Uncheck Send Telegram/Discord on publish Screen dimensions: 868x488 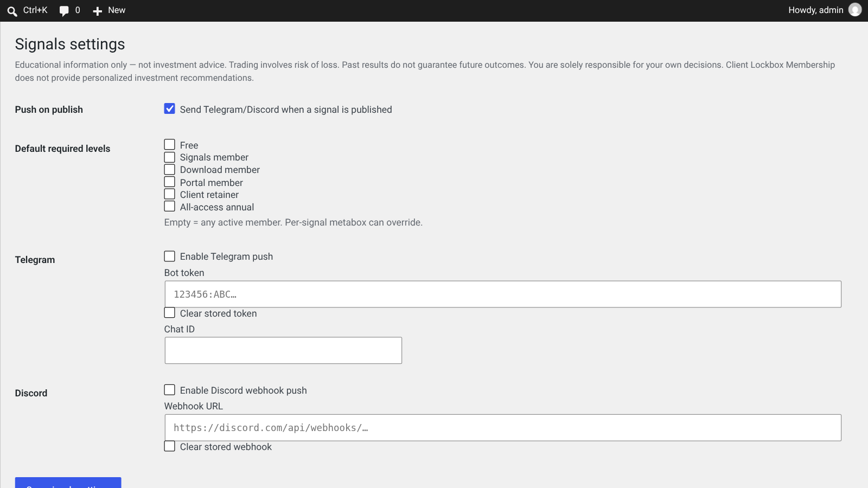point(170,108)
